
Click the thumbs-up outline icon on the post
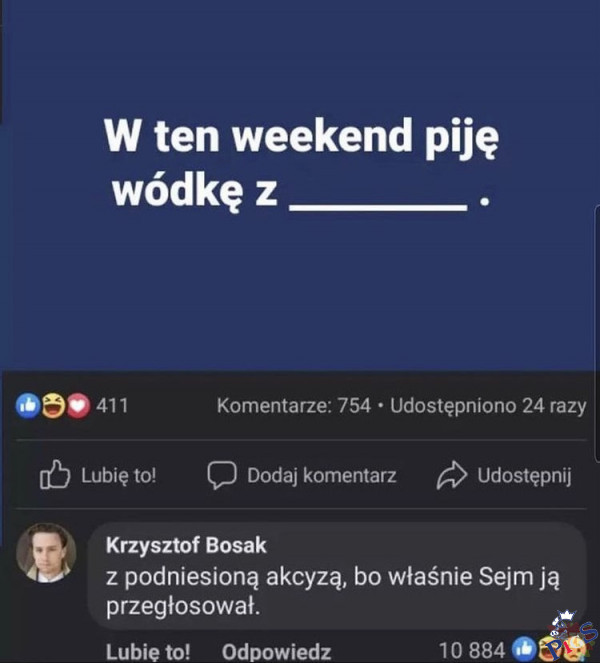pyautogui.click(x=55, y=474)
